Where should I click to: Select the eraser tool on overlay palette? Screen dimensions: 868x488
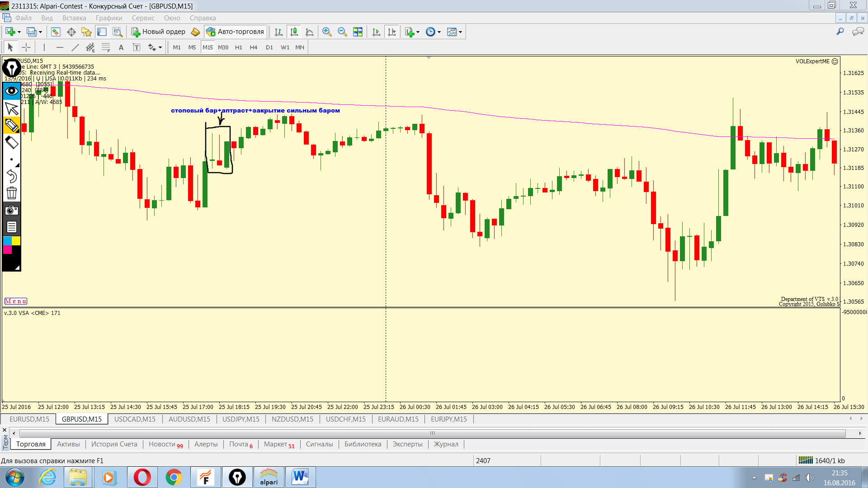click(x=11, y=142)
